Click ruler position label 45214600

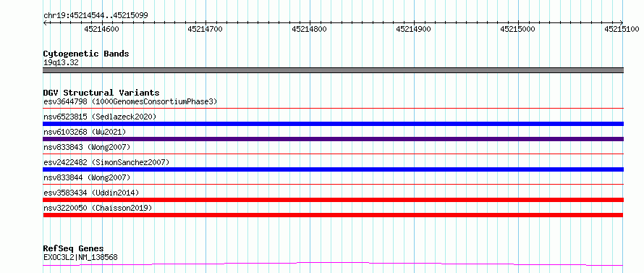tap(101, 29)
